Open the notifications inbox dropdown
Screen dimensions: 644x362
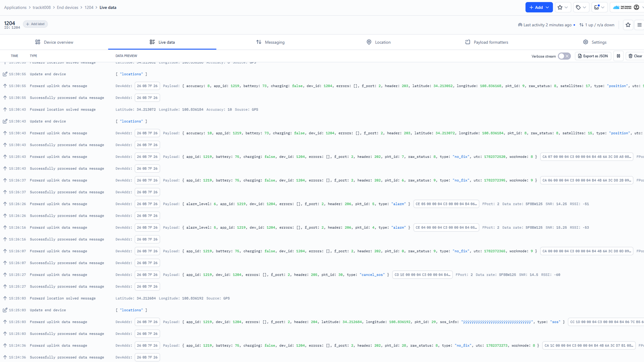(x=599, y=7)
